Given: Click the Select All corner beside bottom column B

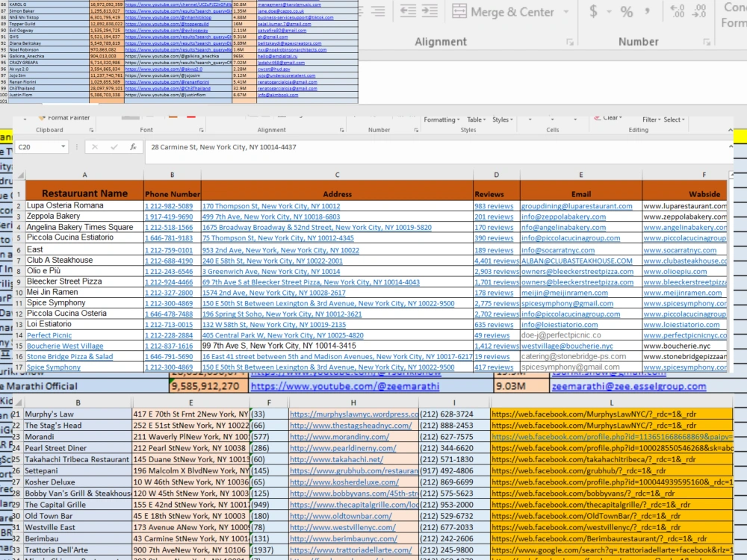Looking at the screenshot, I should [18, 403].
